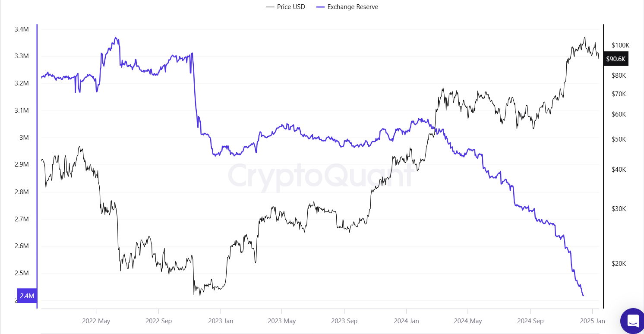Select the 2022 Sep date label

tap(158, 321)
